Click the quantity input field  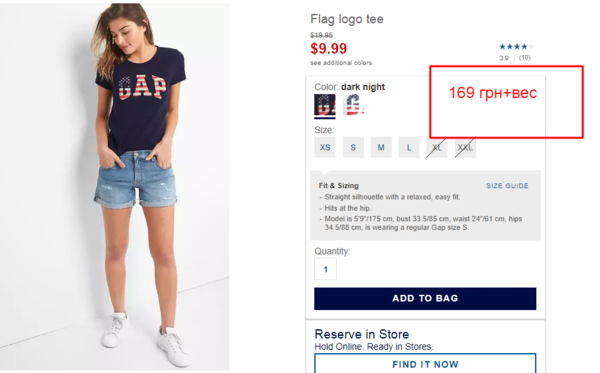(x=325, y=269)
